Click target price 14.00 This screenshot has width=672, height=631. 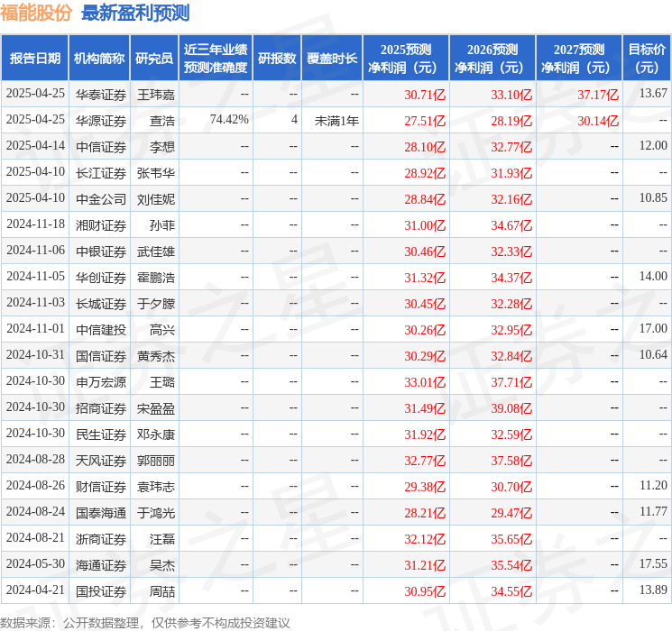coord(653,276)
